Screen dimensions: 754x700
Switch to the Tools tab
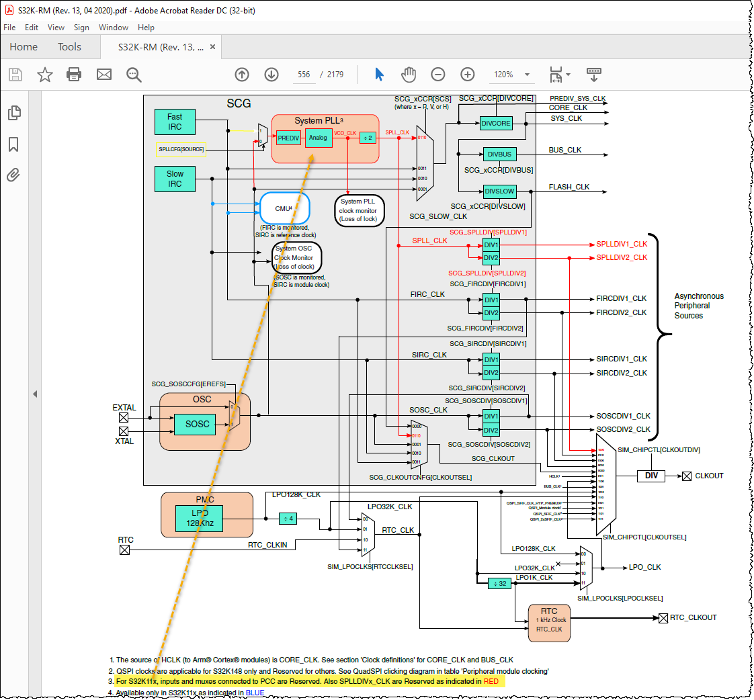tap(69, 47)
